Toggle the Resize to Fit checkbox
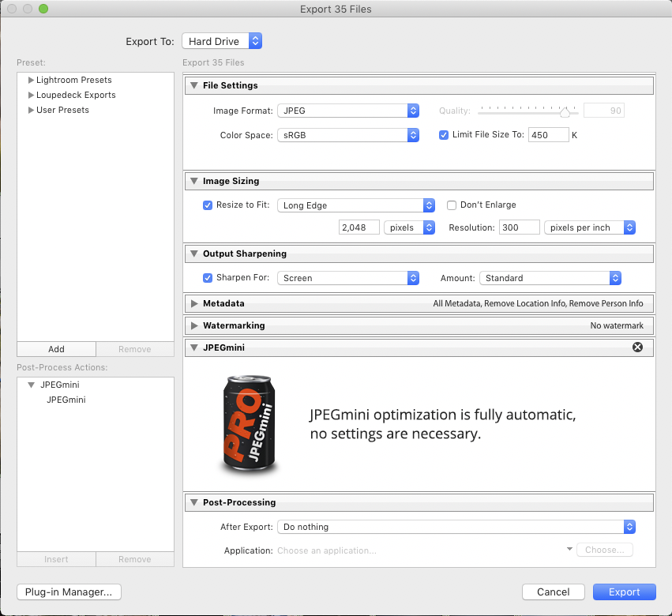672x616 pixels. [208, 205]
